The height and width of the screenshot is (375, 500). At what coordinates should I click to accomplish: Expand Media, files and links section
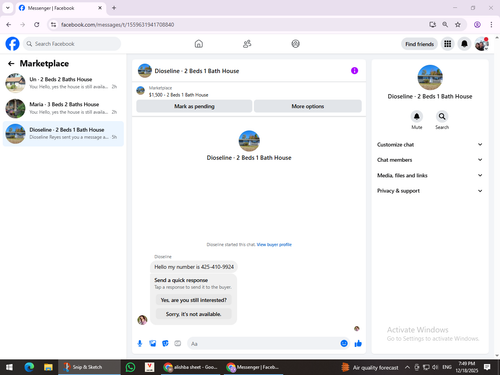pyautogui.click(x=430, y=175)
